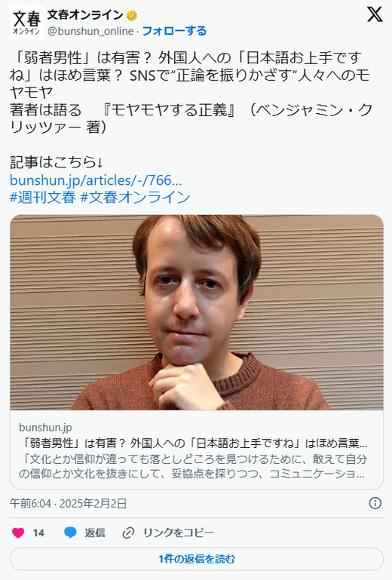Click the blue reply bubble icon
The width and height of the screenshot is (392, 580).
click(70, 532)
